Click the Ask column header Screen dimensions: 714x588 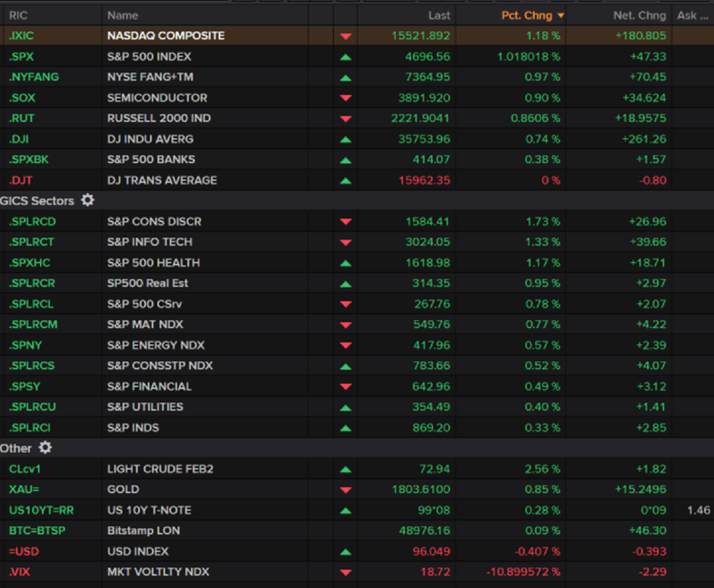pyautogui.click(x=687, y=15)
